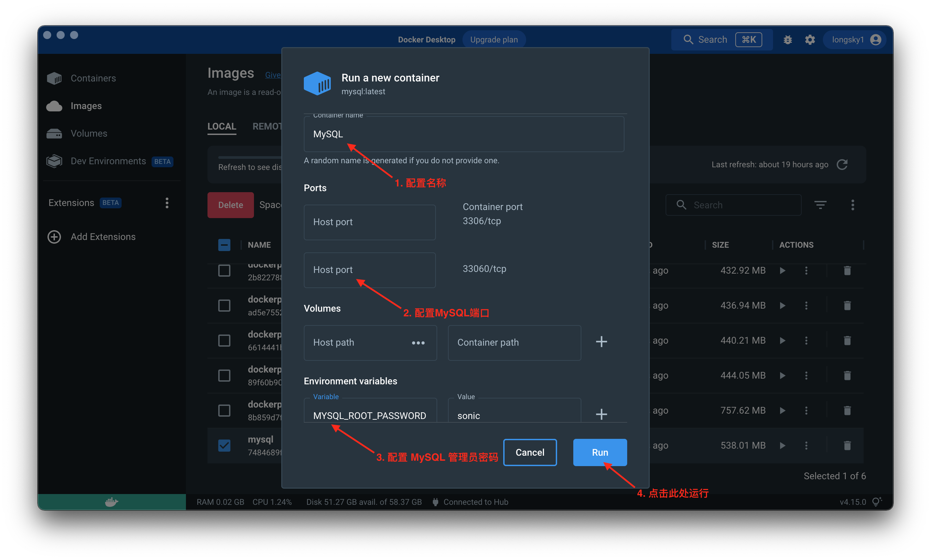The height and width of the screenshot is (560, 931).
Task: Delete the 440.21 MB image via trash
Action: [x=847, y=340]
